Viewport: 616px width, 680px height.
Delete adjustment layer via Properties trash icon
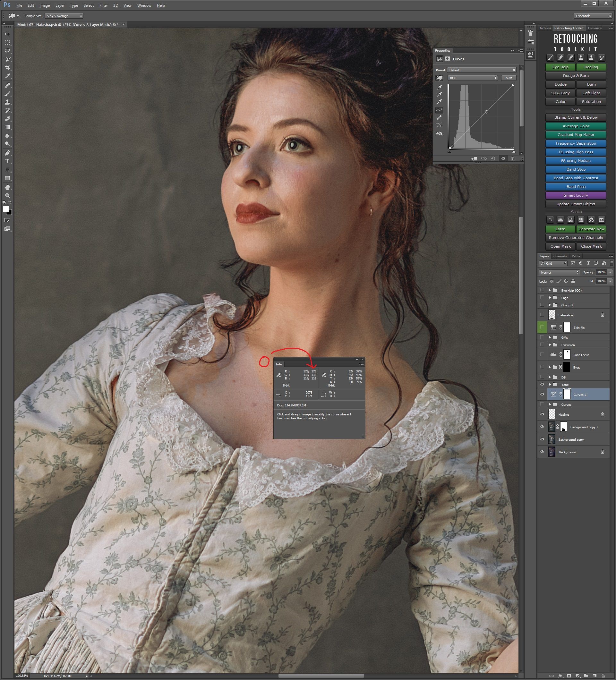point(512,158)
